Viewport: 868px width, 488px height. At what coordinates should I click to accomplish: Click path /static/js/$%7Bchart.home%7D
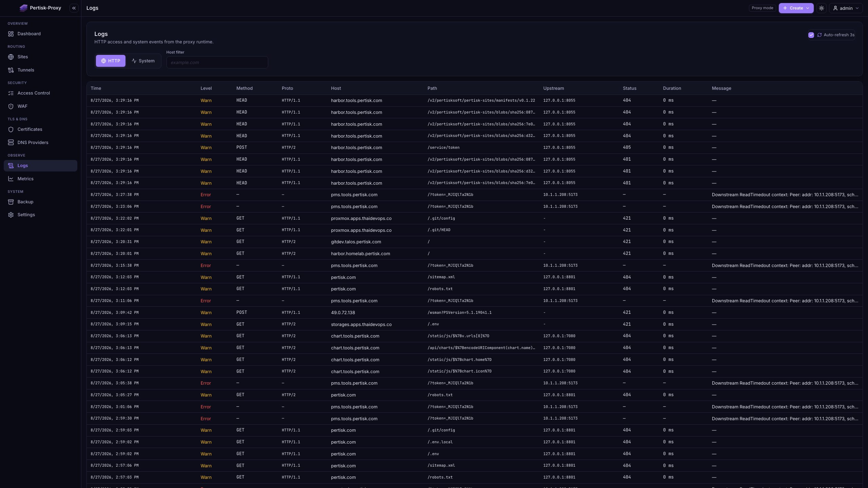459,360
